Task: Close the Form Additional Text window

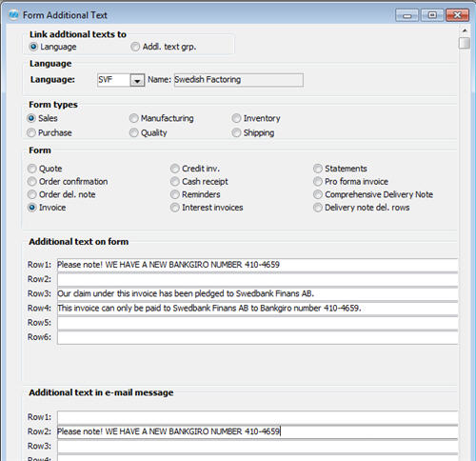Action: [457, 15]
